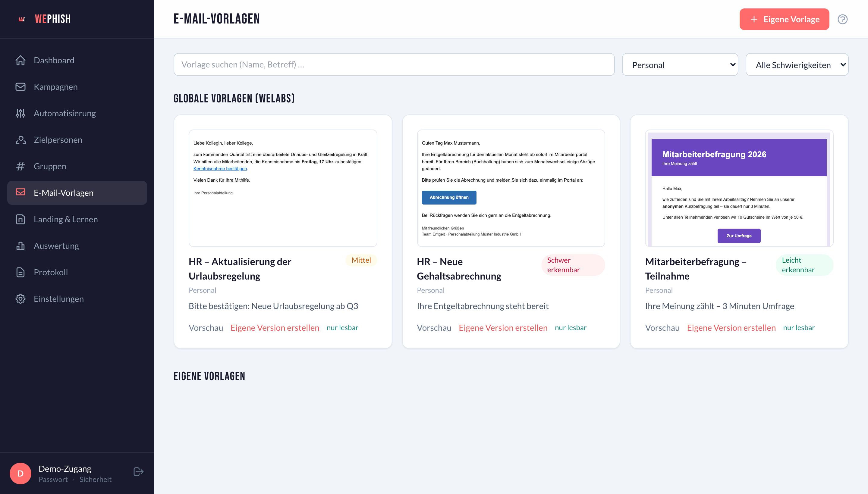Screen dimensions: 868x494
Task: Open Landing & Lernen section
Action: pyautogui.click(x=77, y=219)
